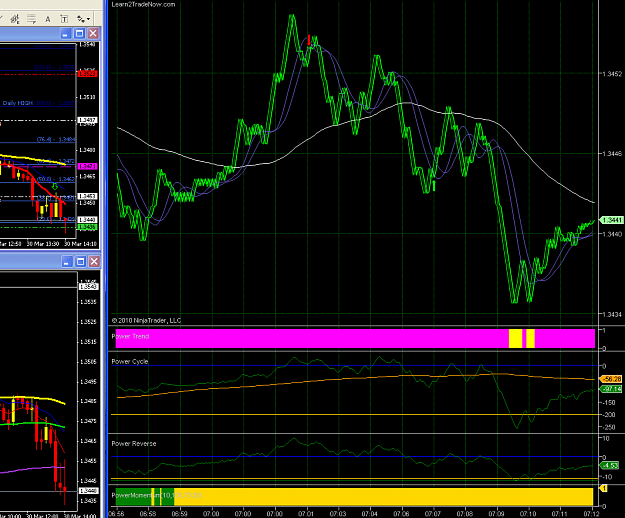Select the channel drawing tool marked E

pos(15,19)
